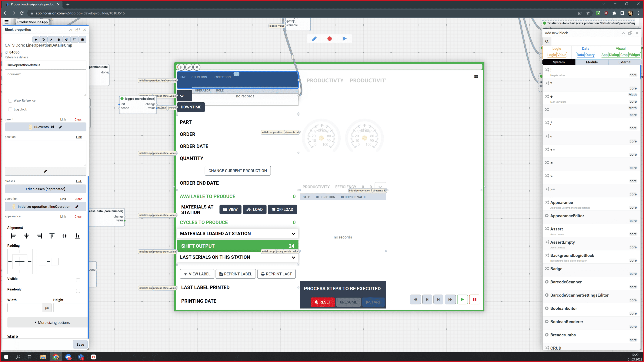
Task: Click the red pause playback button
Action: pyautogui.click(x=475, y=300)
